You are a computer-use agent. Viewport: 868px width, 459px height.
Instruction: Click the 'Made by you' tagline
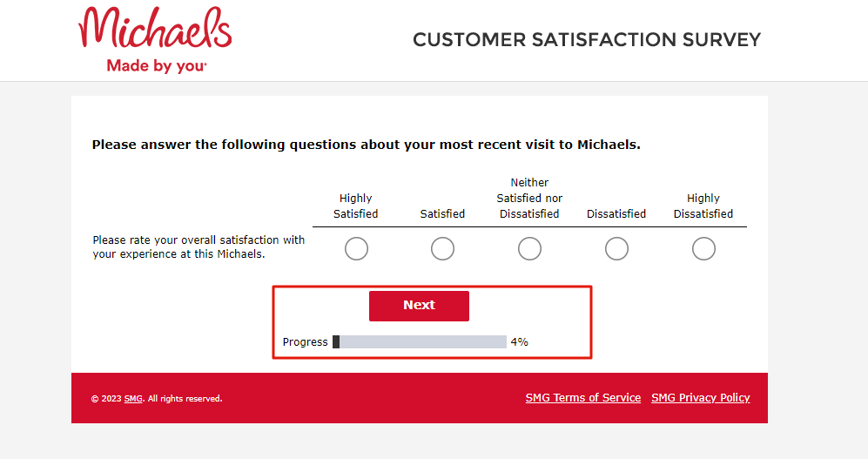(157, 66)
